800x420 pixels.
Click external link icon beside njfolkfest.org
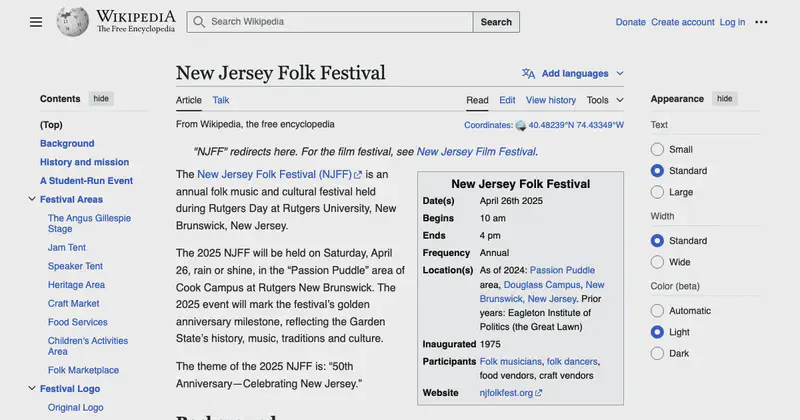[538, 393]
